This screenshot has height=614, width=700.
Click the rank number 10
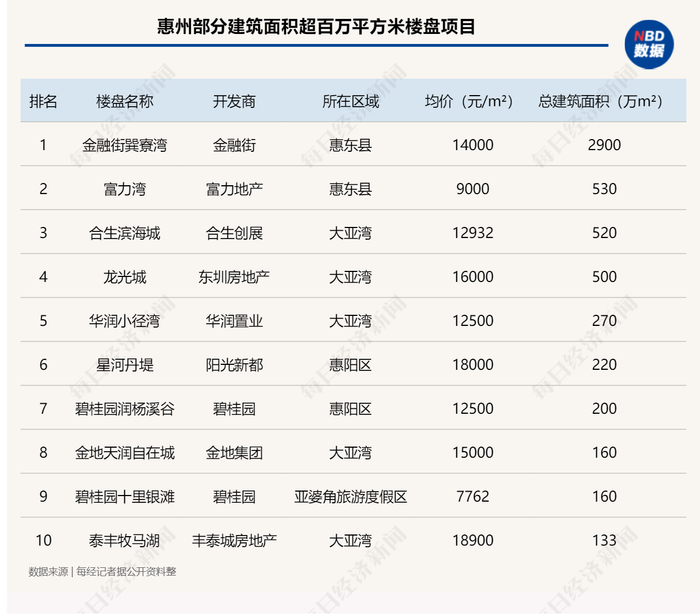coord(43,541)
